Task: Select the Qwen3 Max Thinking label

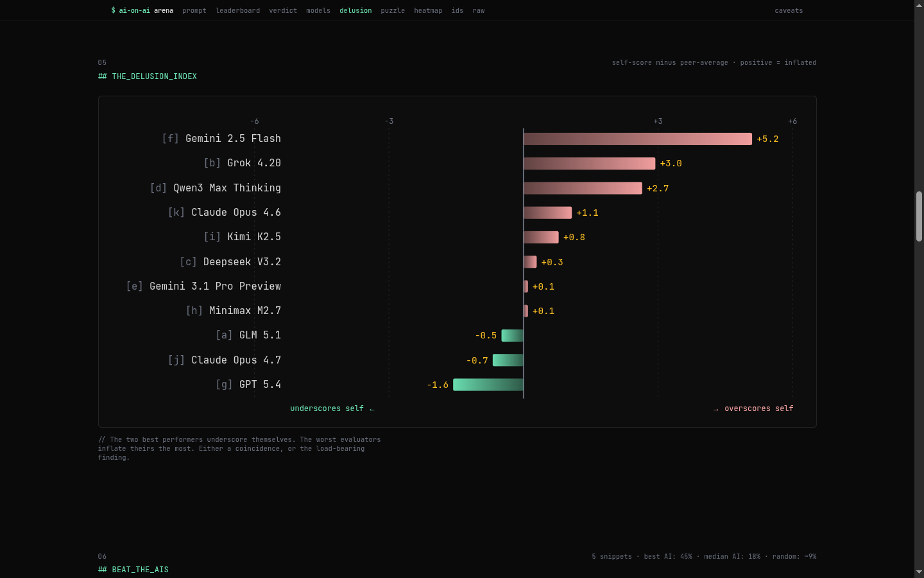Action: (216, 188)
